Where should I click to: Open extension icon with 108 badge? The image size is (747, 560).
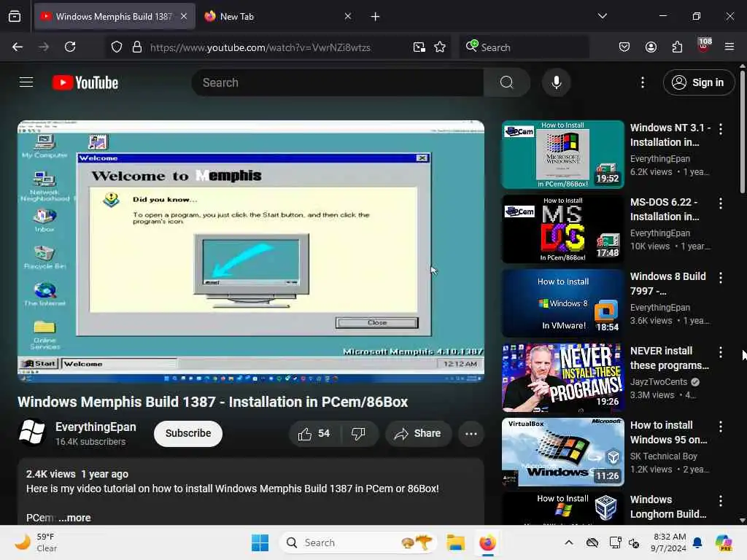(x=704, y=46)
